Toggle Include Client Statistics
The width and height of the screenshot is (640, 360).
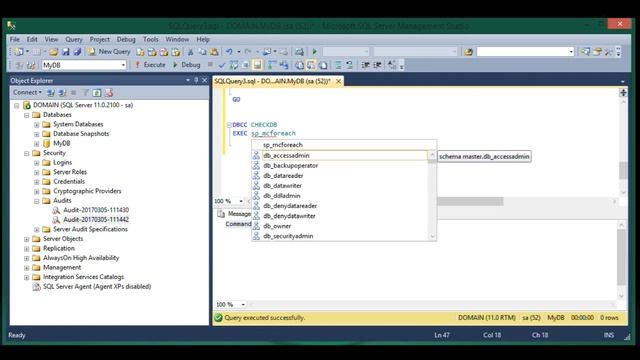pyautogui.click(x=284, y=65)
